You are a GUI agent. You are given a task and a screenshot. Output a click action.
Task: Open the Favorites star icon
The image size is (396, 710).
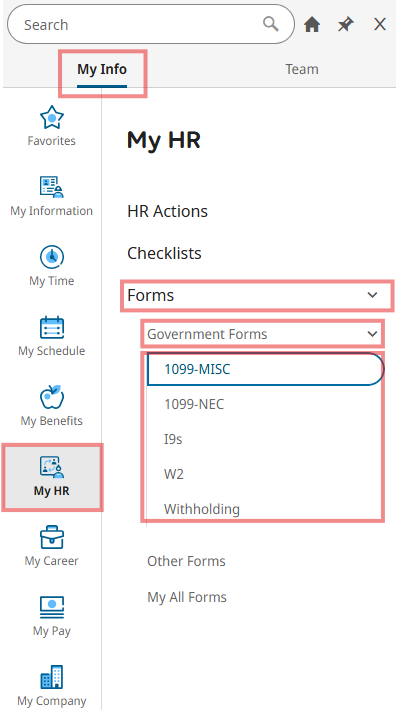tap(52, 117)
